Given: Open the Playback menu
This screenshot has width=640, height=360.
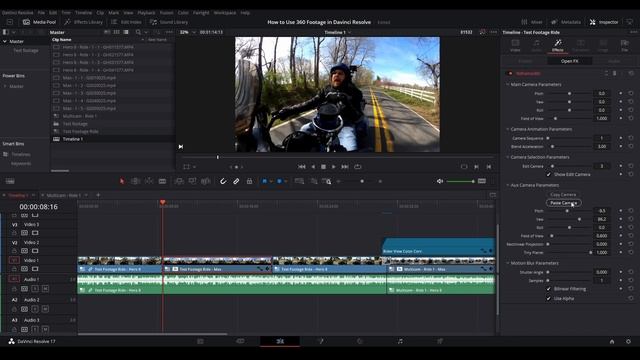Looking at the screenshot, I should 146,13.
